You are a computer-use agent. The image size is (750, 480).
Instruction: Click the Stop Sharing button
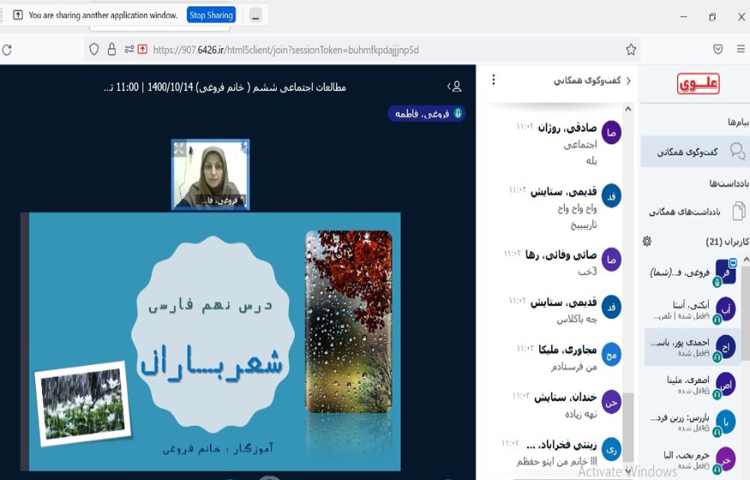211,15
